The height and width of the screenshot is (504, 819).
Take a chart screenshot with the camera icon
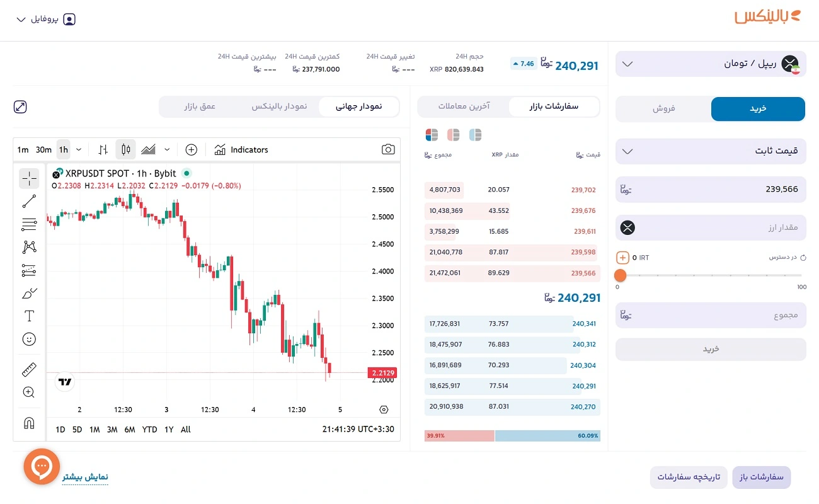[388, 149]
